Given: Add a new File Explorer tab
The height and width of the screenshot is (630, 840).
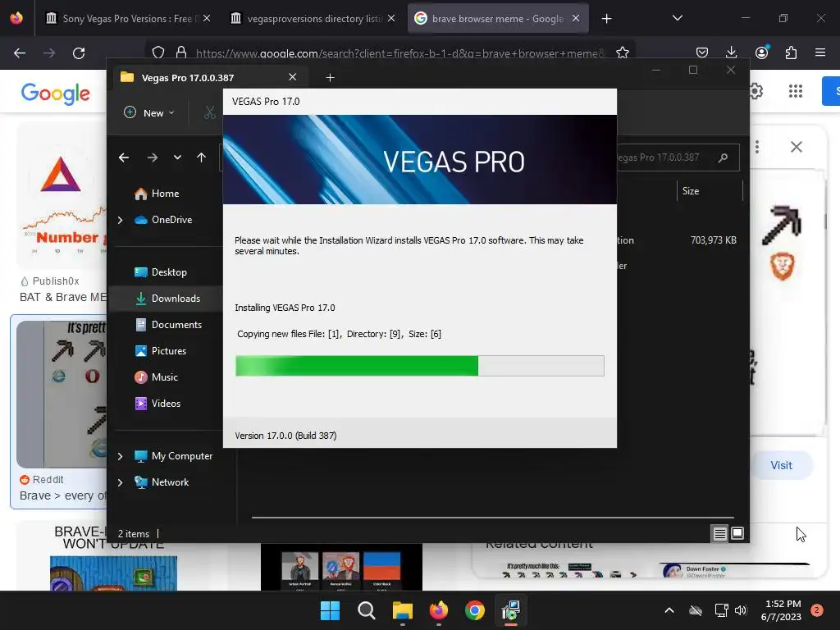Looking at the screenshot, I should (x=330, y=78).
